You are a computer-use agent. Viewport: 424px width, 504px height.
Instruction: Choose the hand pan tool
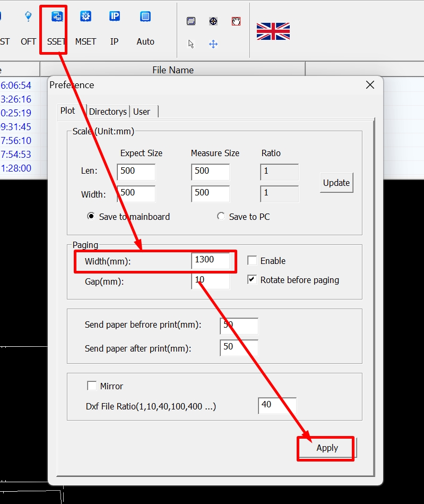236,21
